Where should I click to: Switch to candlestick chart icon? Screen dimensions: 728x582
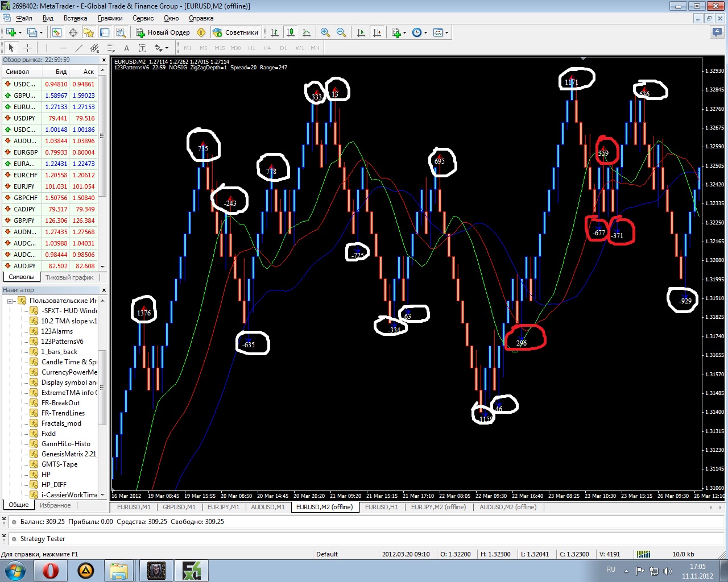click(291, 32)
